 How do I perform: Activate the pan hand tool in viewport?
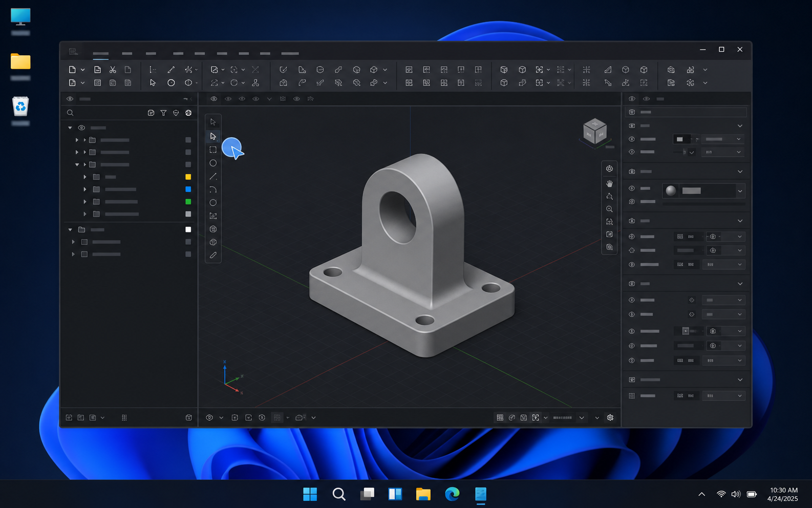pos(609,183)
